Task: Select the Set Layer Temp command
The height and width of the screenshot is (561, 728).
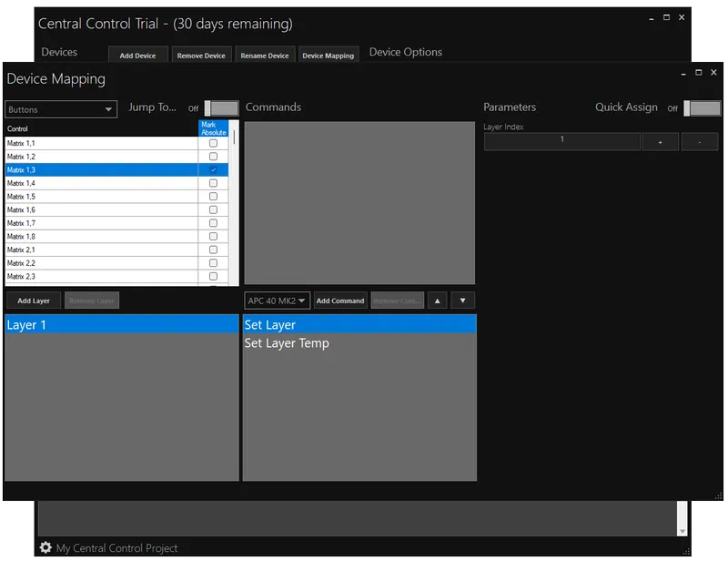Action: pyautogui.click(x=359, y=343)
